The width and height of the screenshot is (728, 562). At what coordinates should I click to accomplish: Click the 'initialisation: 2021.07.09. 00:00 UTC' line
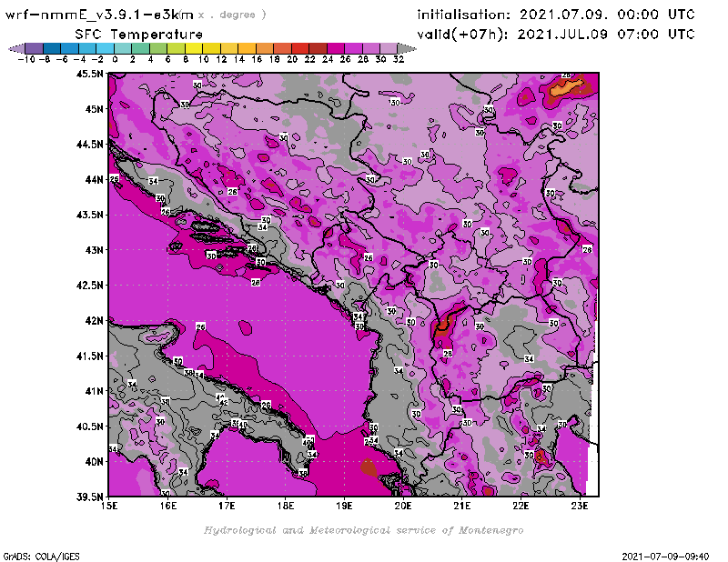[x=556, y=15]
